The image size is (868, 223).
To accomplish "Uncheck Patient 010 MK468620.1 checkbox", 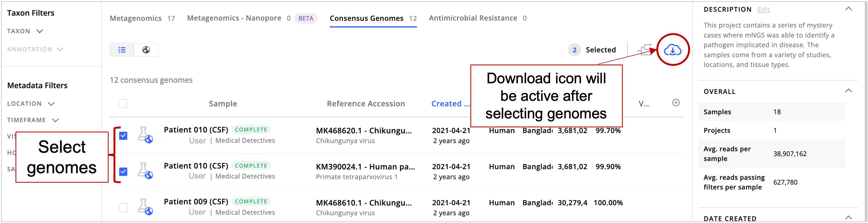I will pyautogui.click(x=123, y=135).
